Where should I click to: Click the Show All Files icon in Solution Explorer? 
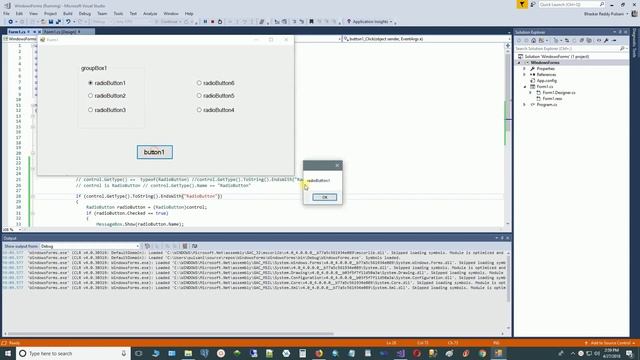(x=589, y=40)
